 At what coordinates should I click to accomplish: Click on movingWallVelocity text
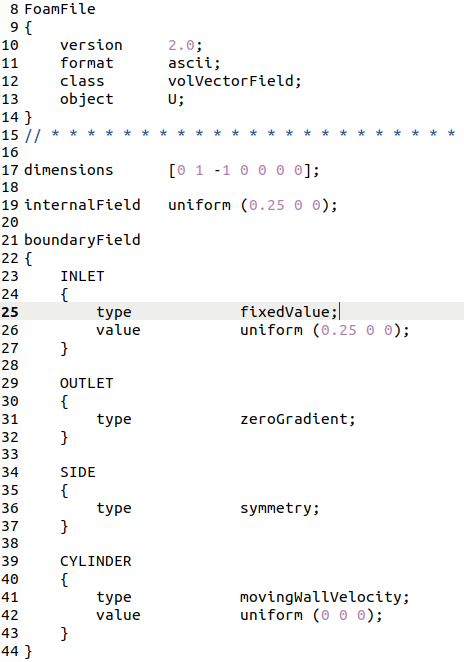321,597
